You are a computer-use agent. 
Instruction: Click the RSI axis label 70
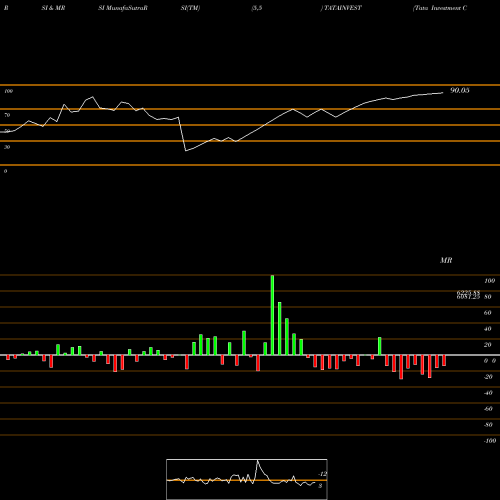[7, 115]
